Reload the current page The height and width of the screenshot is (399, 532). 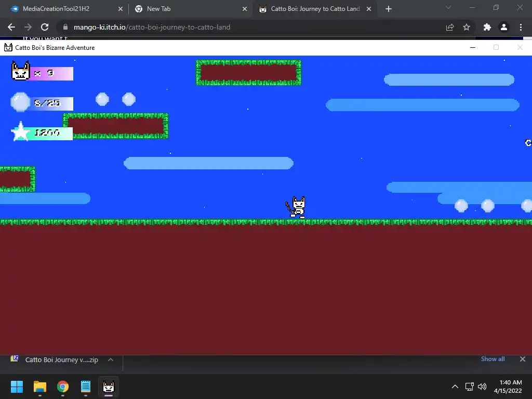45,27
